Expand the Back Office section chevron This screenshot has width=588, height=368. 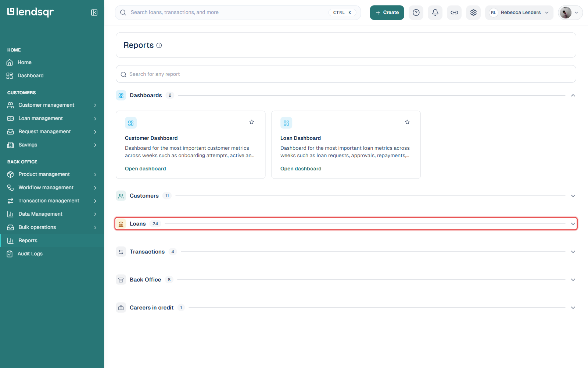click(x=573, y=280)
